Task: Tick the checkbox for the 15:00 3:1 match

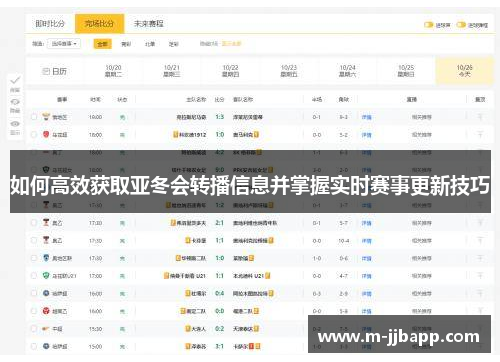Action: pos(34,346)
